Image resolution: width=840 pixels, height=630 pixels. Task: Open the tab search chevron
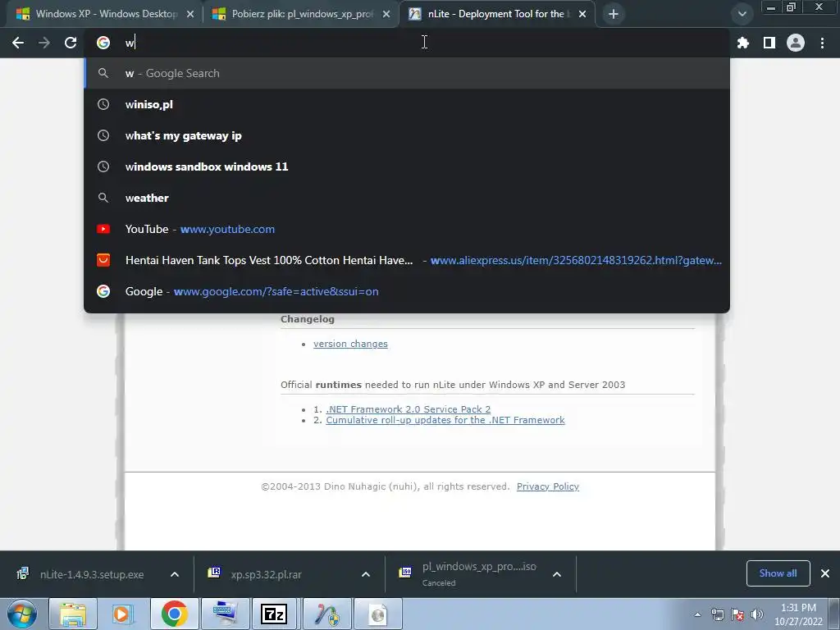[742, 14]
